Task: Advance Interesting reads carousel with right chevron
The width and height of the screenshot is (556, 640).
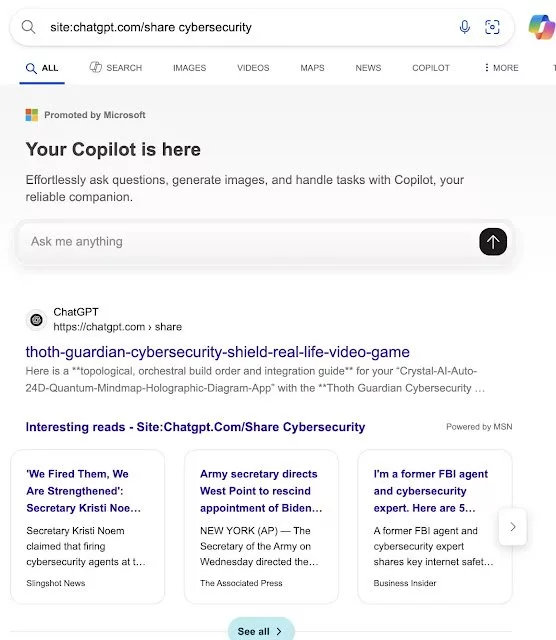Action: [513, 527]
